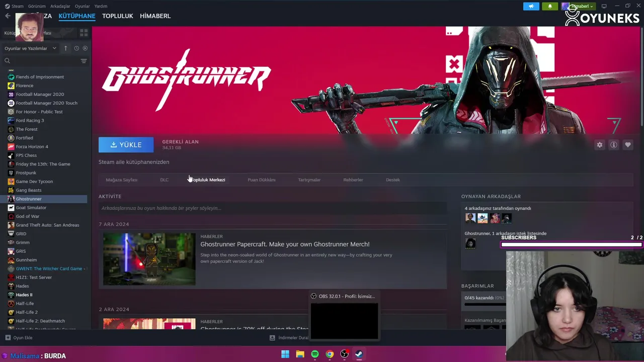The width and height of the screenshot is (644, 362).
Task: Show Ghostrunner game info icon
Action: point(613,145)
